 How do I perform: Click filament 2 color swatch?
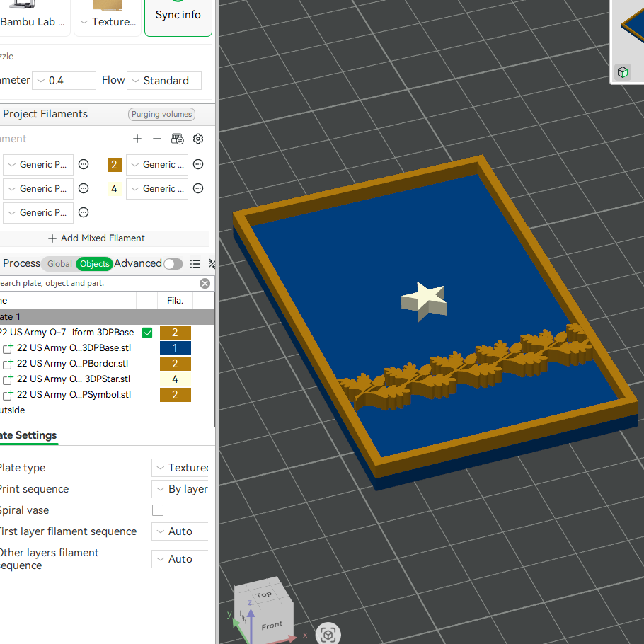coord(114,165)
